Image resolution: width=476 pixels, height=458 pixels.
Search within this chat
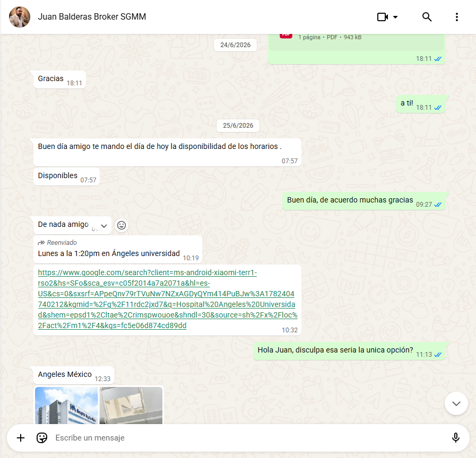tap(427, 17)
